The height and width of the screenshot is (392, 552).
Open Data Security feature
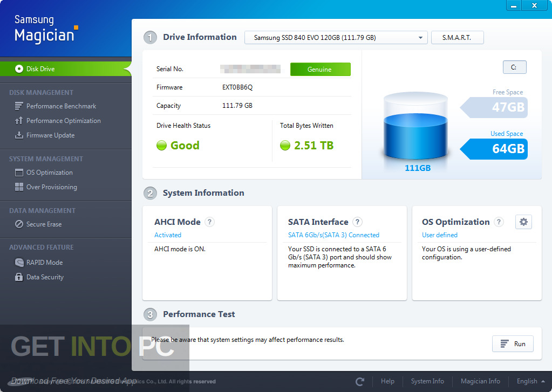coord(45,277)
